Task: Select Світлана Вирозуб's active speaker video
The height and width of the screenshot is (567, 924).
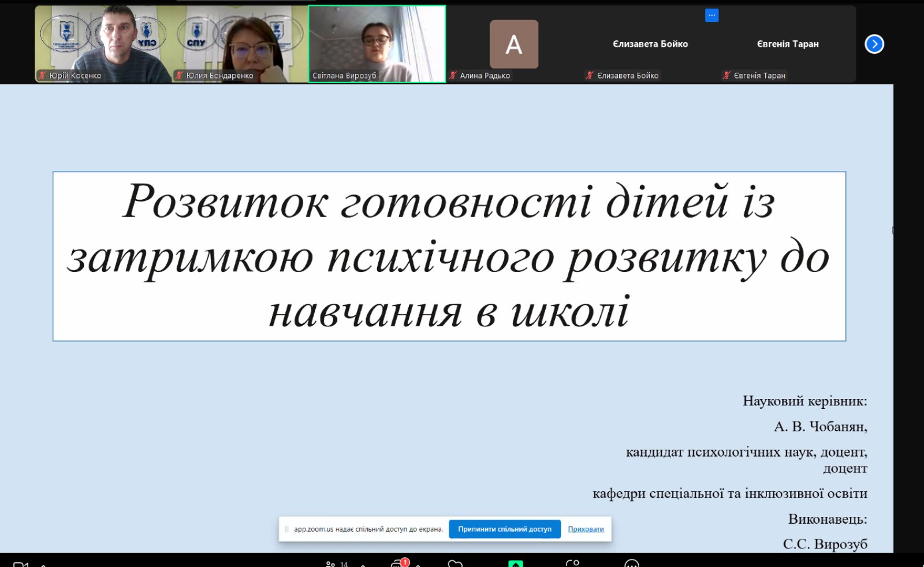Action: coord(377,44)
